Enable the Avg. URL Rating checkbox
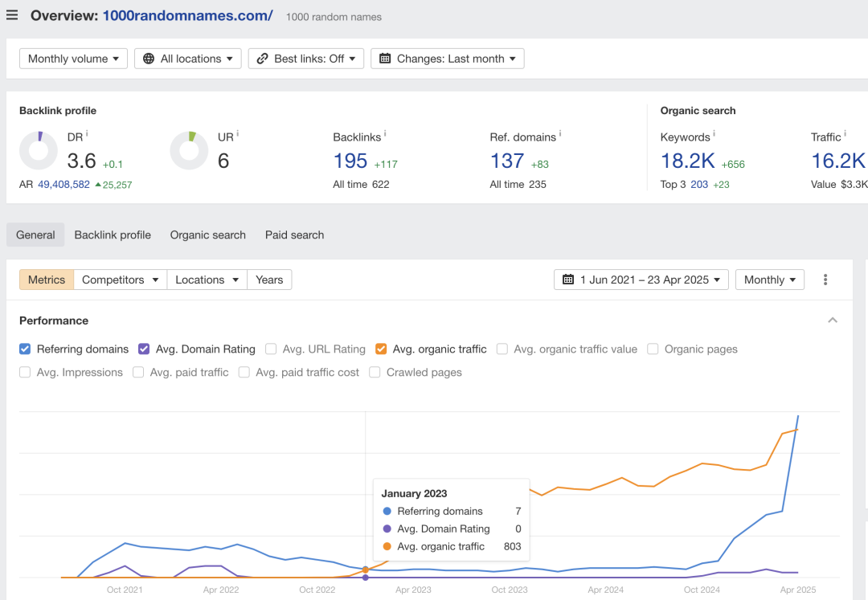The height and width of the screenshot is (600, 868). coord(271,349)
